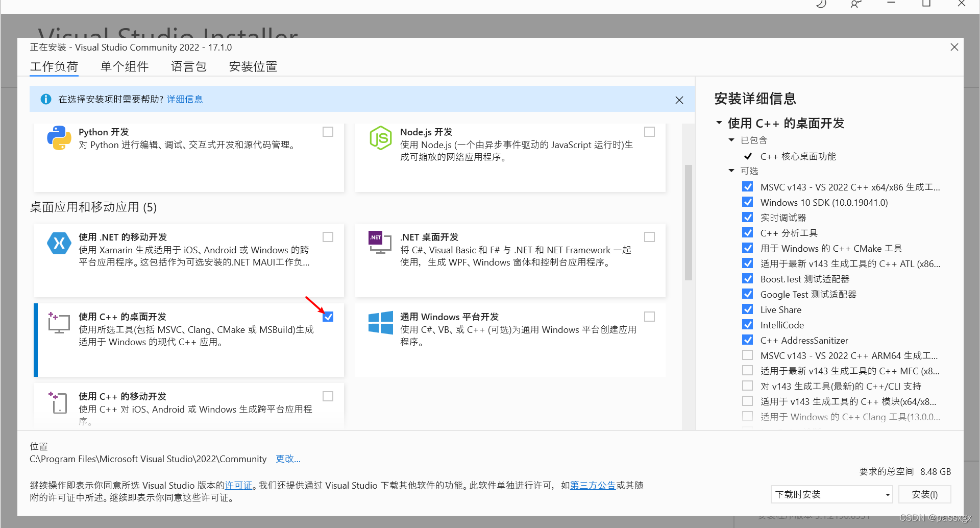Uncheck 用于 Windows 的 C++ CMake 工具
Viewport: 980px width, 528px height.
748,248
